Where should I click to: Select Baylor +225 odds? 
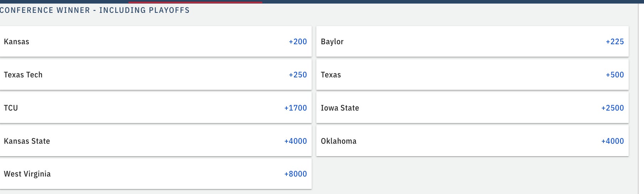tap(614, 42)
